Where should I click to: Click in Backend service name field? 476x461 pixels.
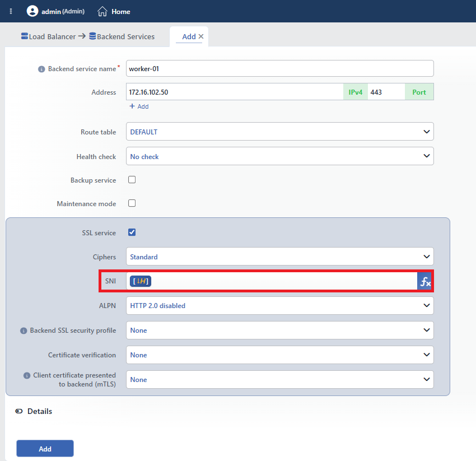(280, 69)
